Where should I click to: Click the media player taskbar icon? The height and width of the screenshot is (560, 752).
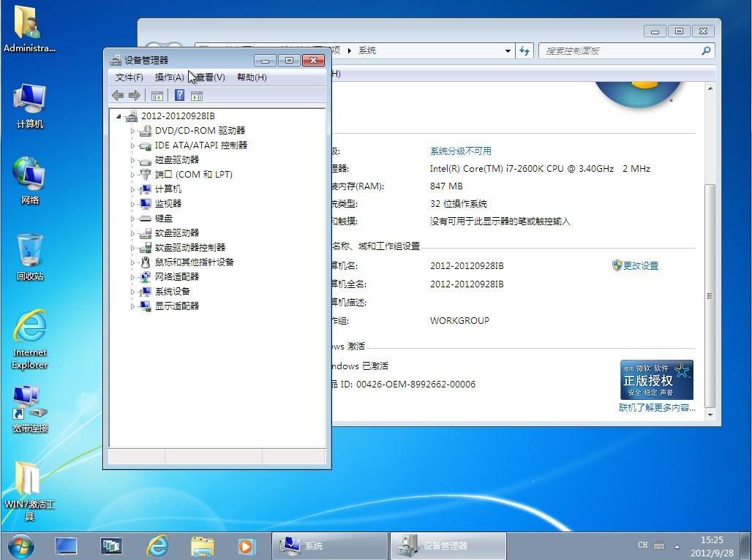pos(247,546)
